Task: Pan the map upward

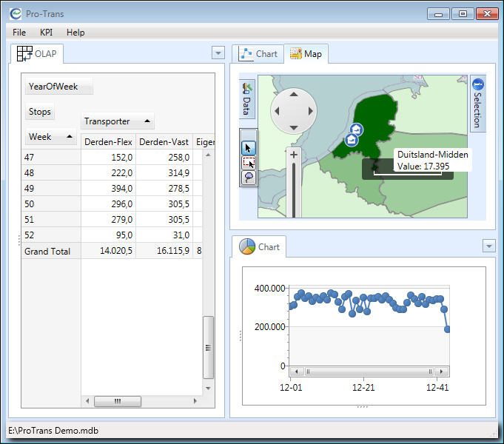Action: tap(294, 94)
